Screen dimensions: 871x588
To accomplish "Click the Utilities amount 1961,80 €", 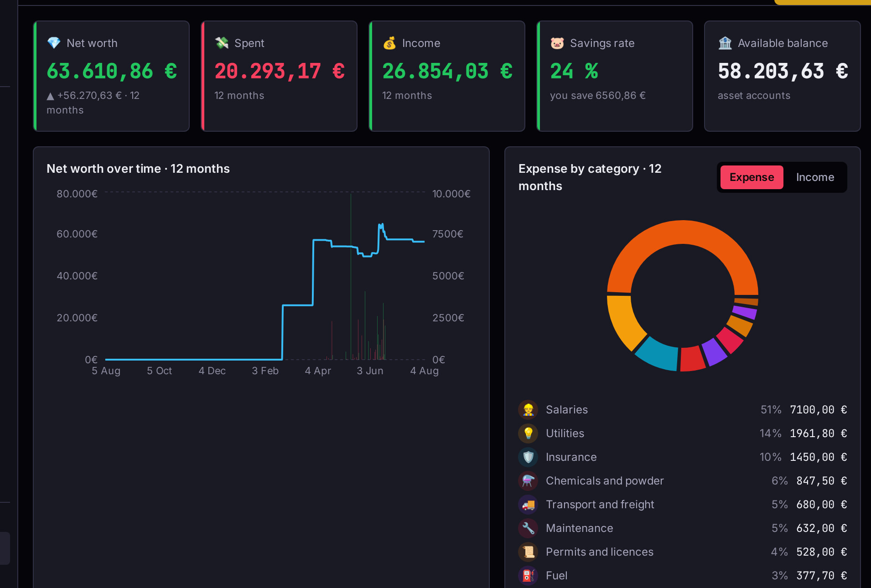I will [819, 433].
